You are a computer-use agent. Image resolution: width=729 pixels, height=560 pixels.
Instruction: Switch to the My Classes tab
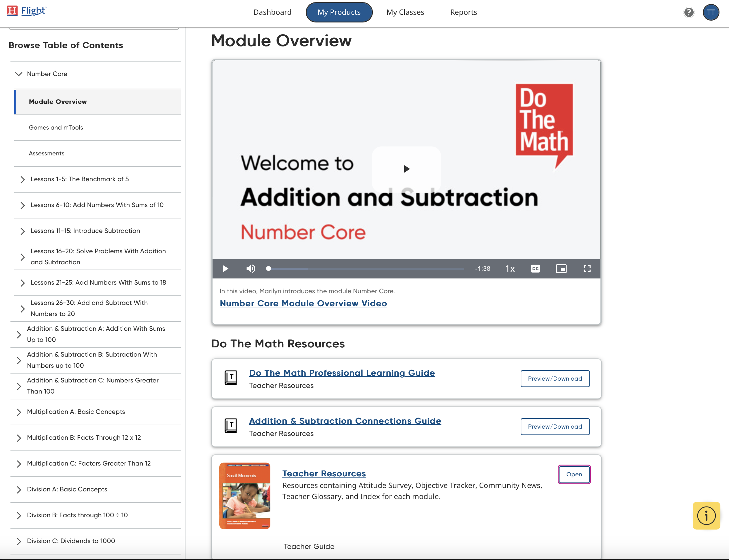(405, 12)
